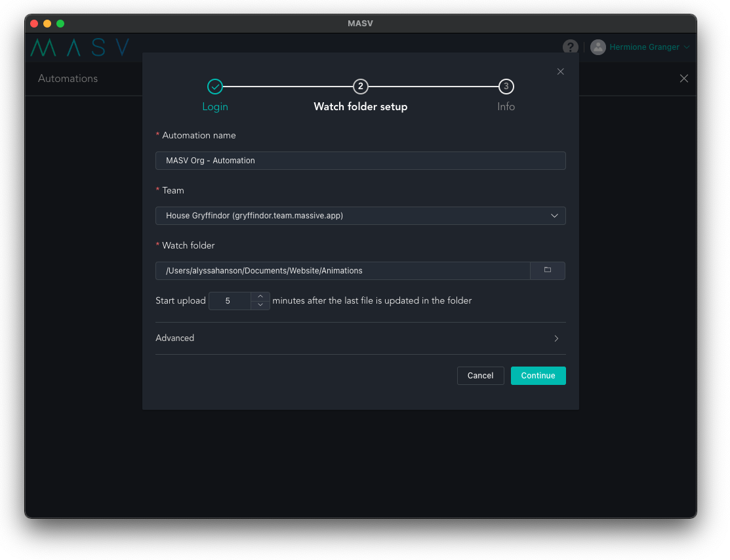Browse for watch folder with folder icon
This screenshot has width=730, height=560.
548,270
